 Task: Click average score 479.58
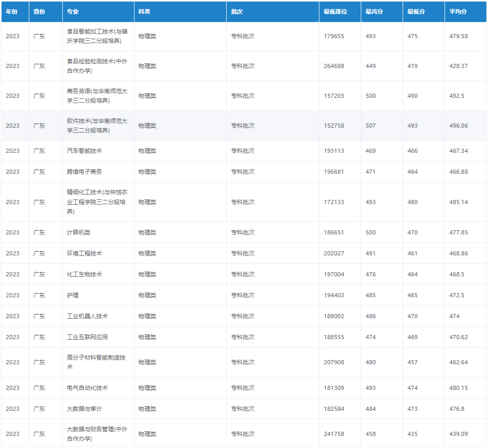pyautogui.click(x=459, y=36)
